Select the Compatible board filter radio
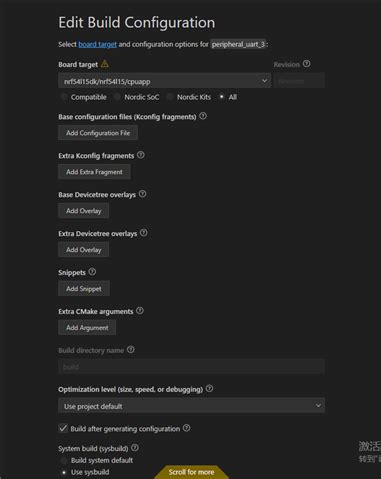 [x=63, y=97]
